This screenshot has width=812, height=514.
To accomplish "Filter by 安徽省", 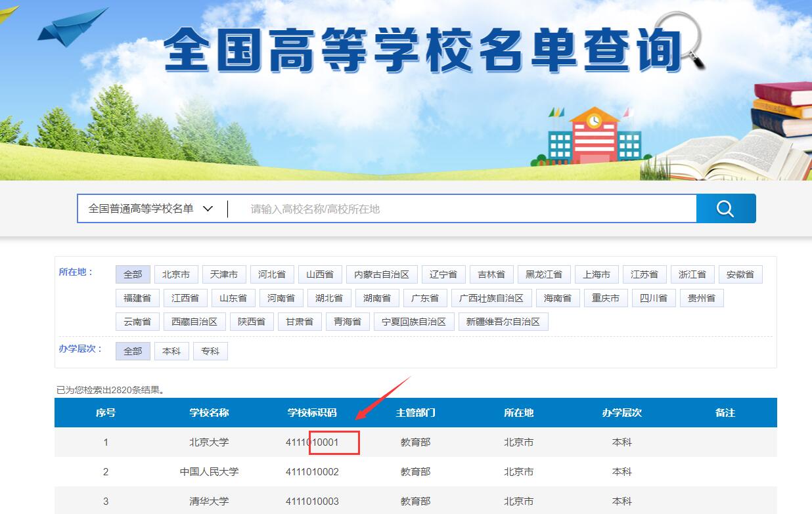I will [740, 274].
